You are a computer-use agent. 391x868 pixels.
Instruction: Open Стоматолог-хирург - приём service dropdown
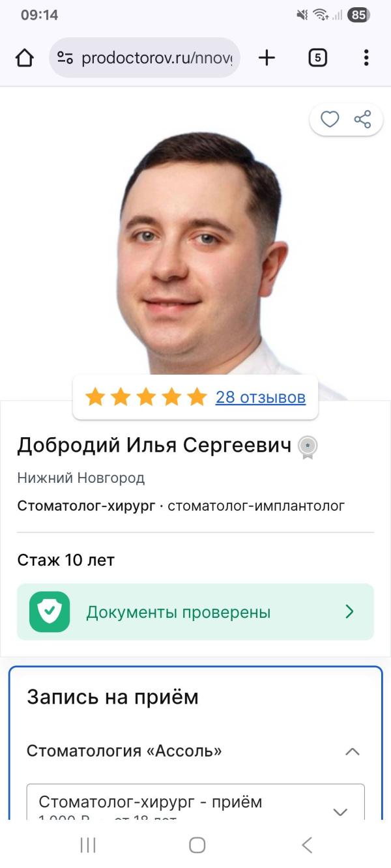(x=195, y=802)
